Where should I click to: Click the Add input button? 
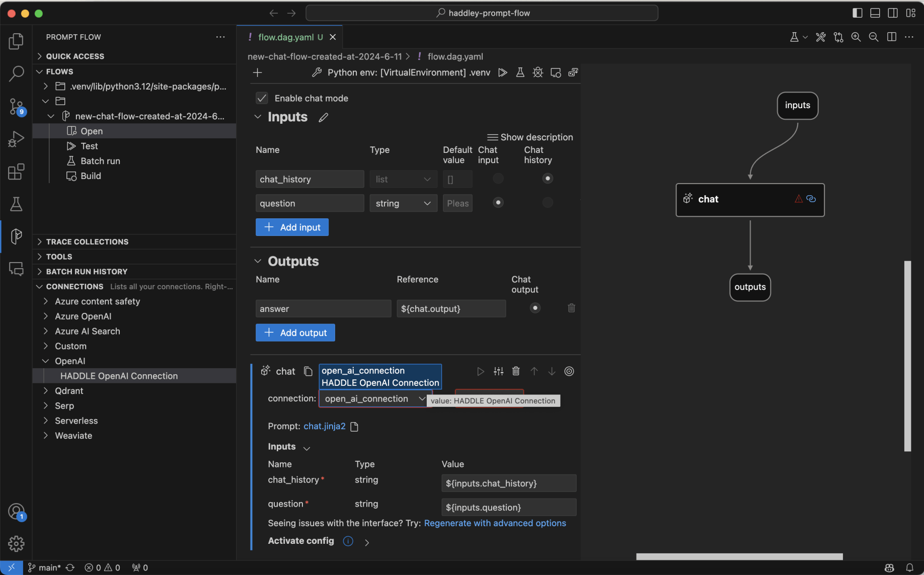[x=292, y=227]
